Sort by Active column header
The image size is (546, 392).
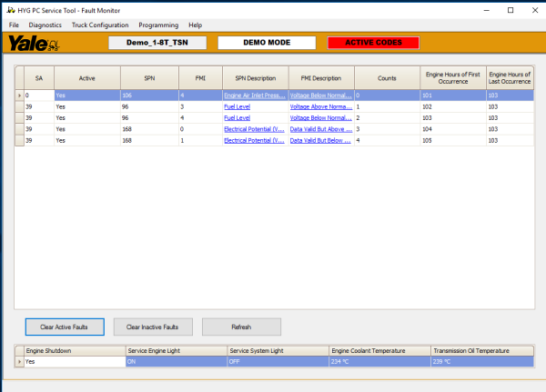click(87, 78)
